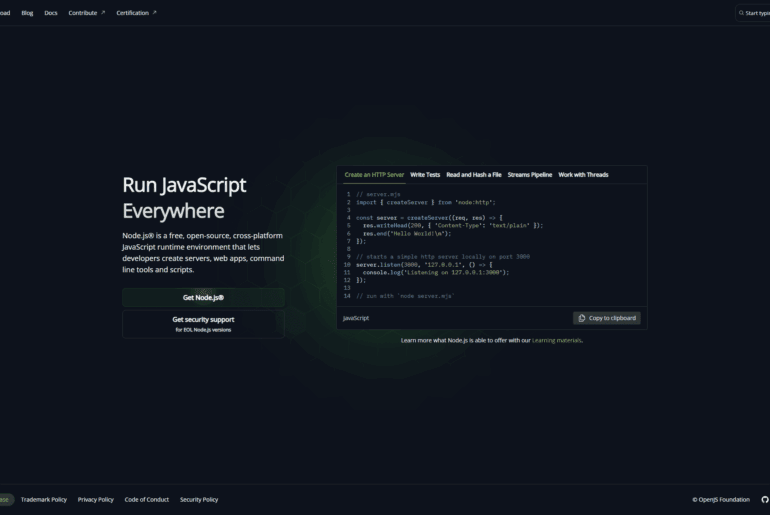Click the GitHub icon in the footer
The width and height of the screenshot is (770, 515).
pos(765,499)
